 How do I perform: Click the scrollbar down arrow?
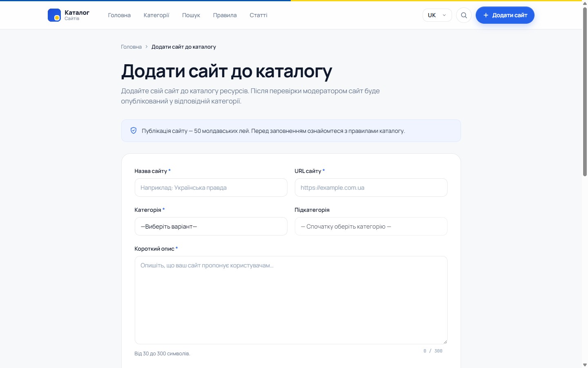pos(585,365)
